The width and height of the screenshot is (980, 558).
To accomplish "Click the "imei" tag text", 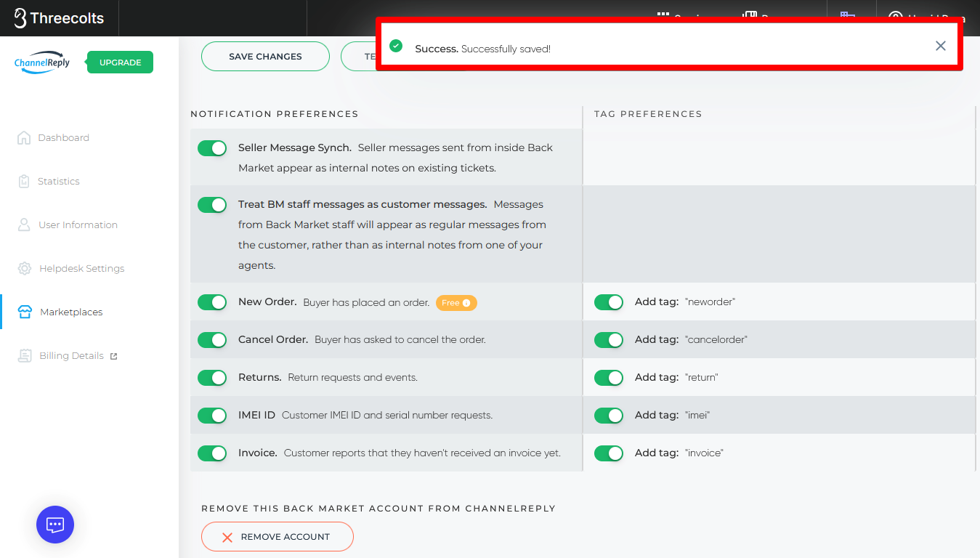I will coord(697,415).
